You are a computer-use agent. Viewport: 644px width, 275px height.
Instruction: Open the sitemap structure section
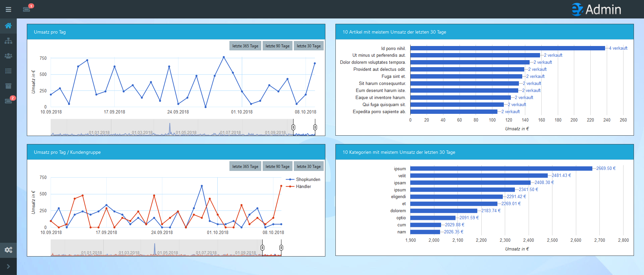[8, 41]
